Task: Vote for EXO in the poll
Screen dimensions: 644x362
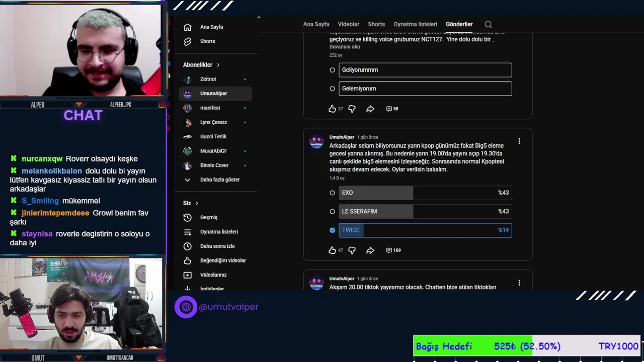Action: (332, 193)
